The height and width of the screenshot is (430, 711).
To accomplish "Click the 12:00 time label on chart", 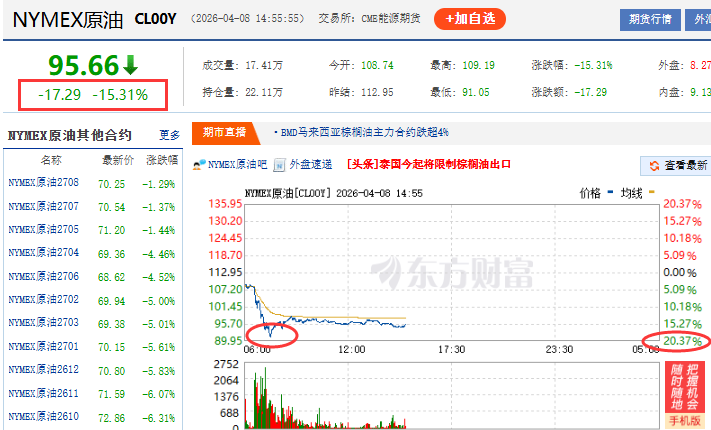I will [351, 349].
